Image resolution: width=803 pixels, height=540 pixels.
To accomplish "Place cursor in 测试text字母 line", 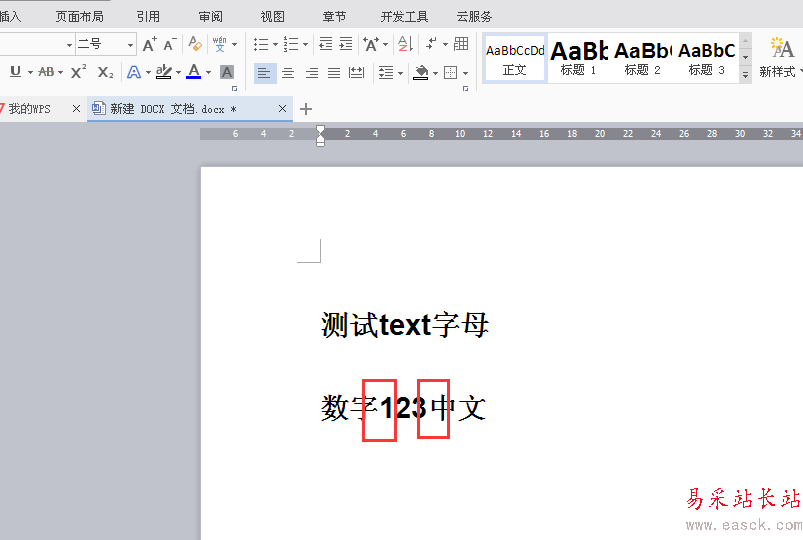I will point(405,325).
